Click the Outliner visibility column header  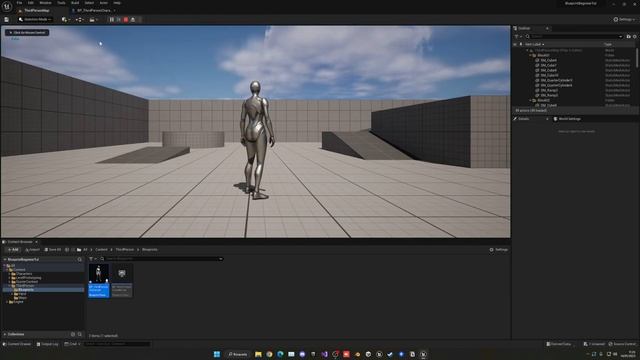tap(515, 44)
